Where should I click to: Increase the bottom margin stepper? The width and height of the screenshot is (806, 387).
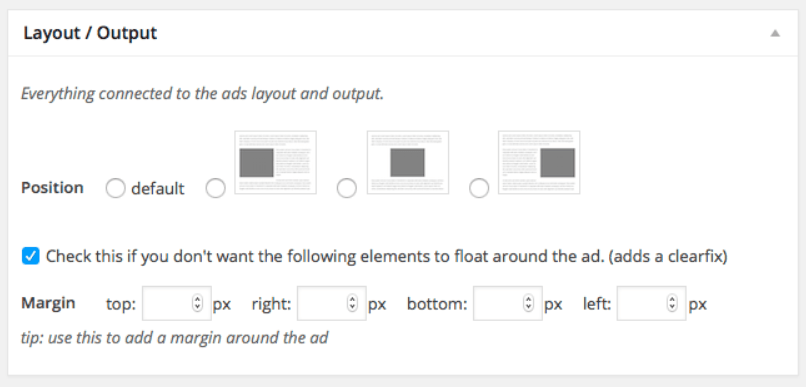tap(528, 300)
